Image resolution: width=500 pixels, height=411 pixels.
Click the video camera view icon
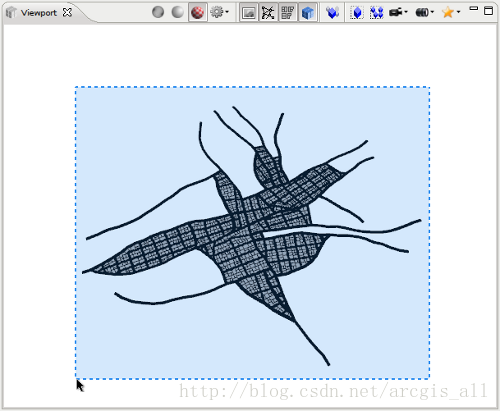(396, 12)
